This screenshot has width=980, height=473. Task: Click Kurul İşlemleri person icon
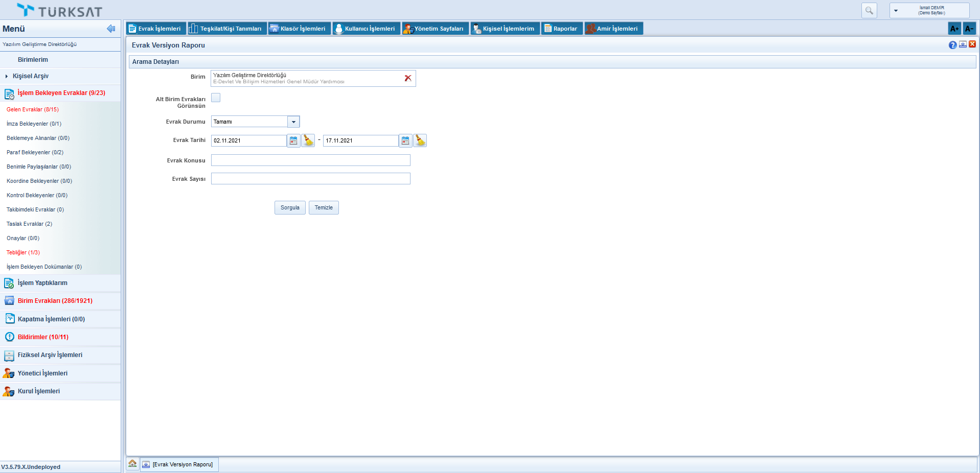point(9,391)
